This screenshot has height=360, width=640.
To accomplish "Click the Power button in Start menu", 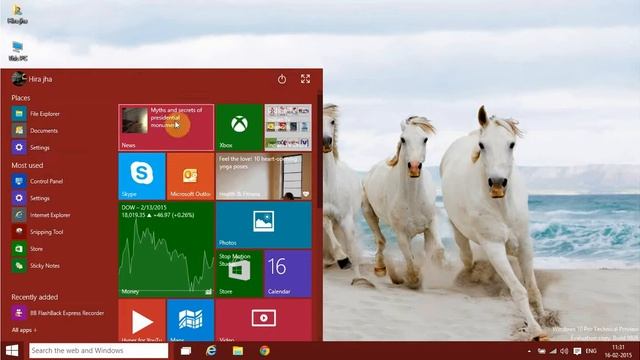I will (282, 79).
